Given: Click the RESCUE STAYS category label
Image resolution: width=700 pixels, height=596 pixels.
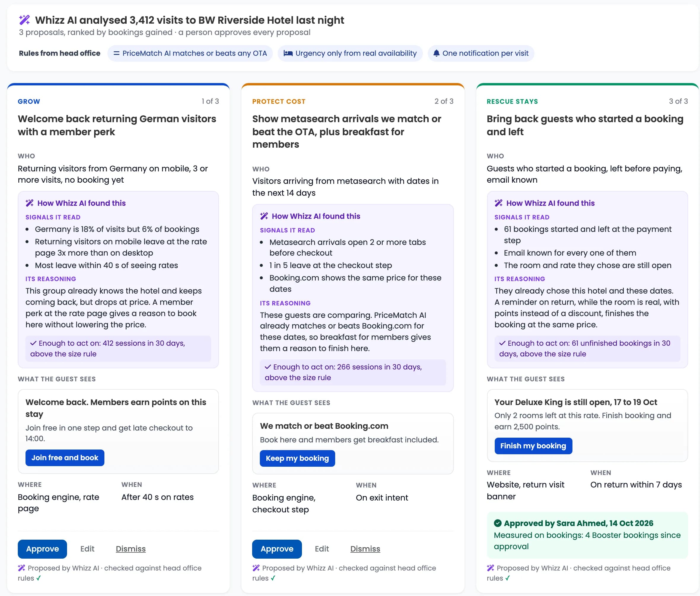Looking at the screenshot, I should pyautogui.click(x=512, y=101).
